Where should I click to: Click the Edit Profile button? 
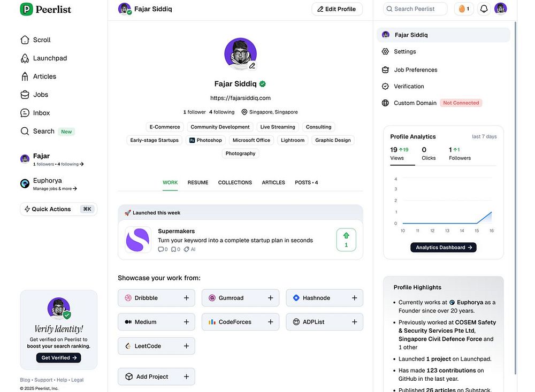coord(337,9)
